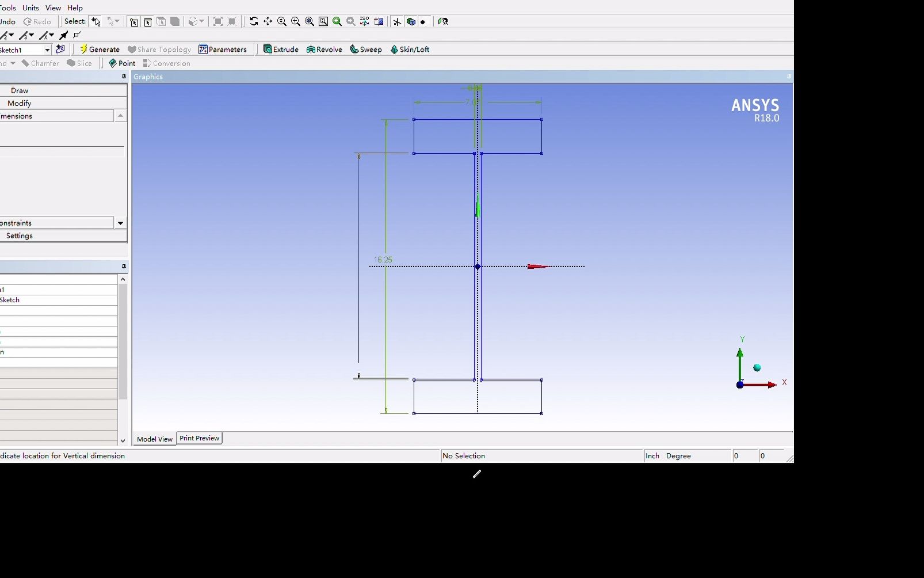Pin the Graphics panel
The height and width of the screenshot is (578, 924).
click(788, 76)
